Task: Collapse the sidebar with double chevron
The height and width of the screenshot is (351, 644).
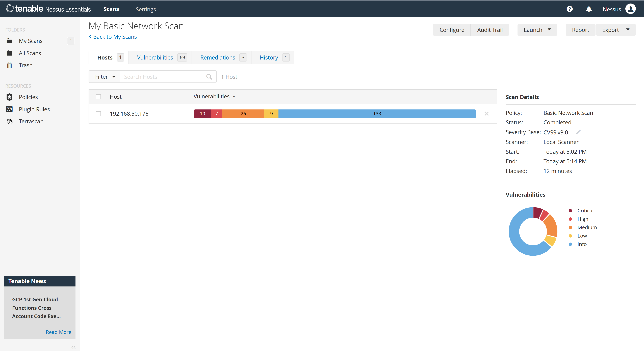Action: 73,347
